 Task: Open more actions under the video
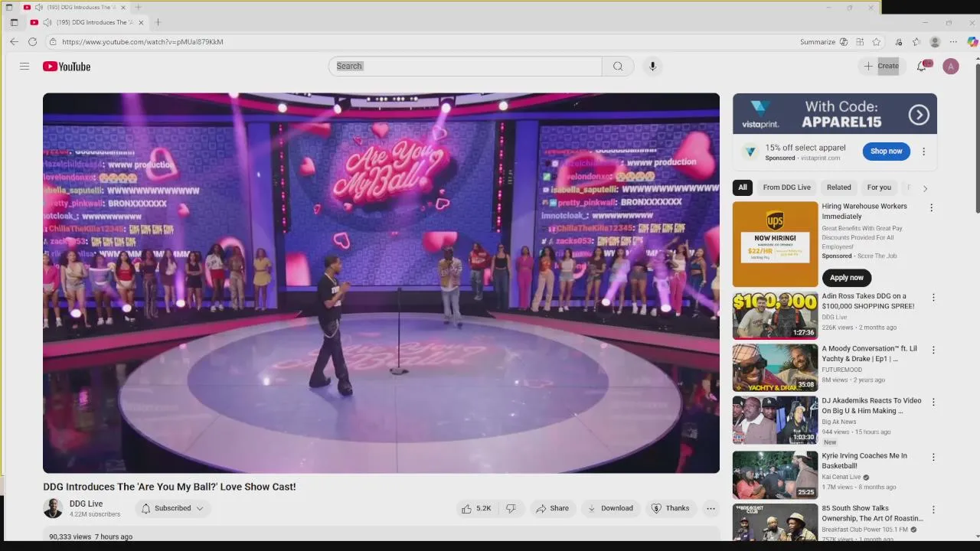click(710, 508)
